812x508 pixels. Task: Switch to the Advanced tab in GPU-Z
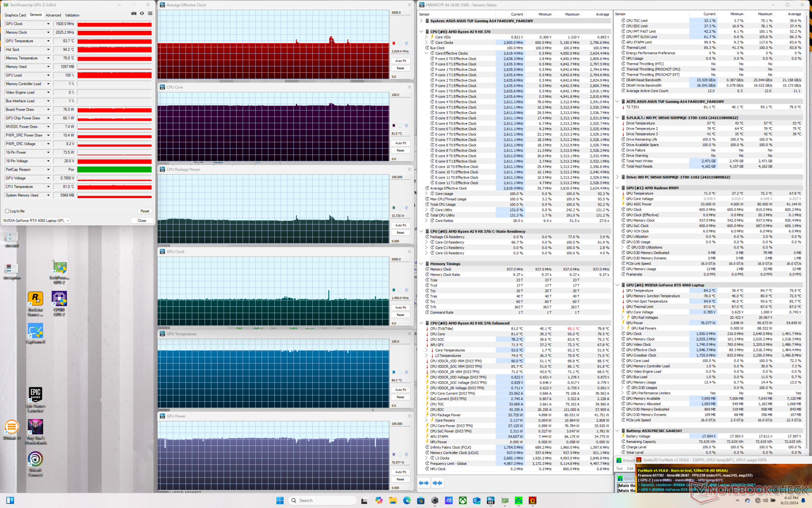pos(53,15)
